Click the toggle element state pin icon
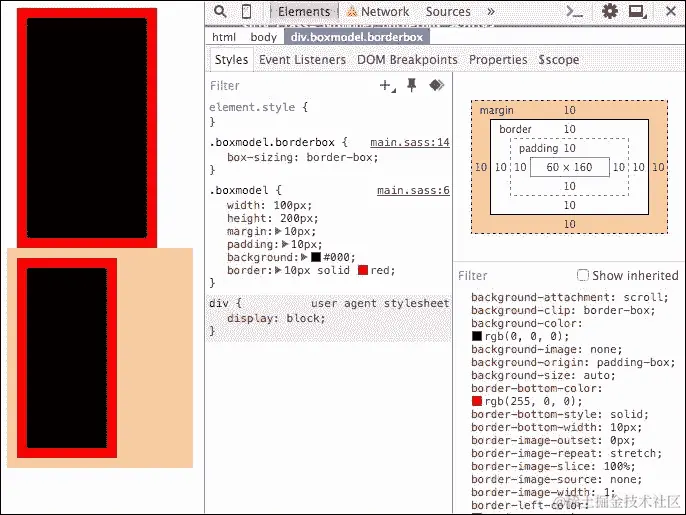Screen dimensions: 686x515 [x=411, y=85]
